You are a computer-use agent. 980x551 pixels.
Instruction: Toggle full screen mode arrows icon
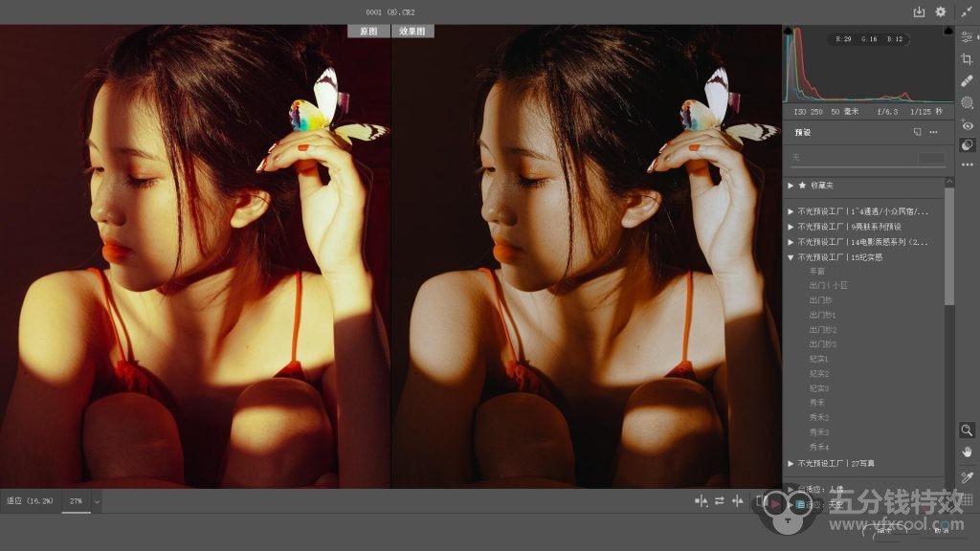pyautogui.click(x=967, y=11)
